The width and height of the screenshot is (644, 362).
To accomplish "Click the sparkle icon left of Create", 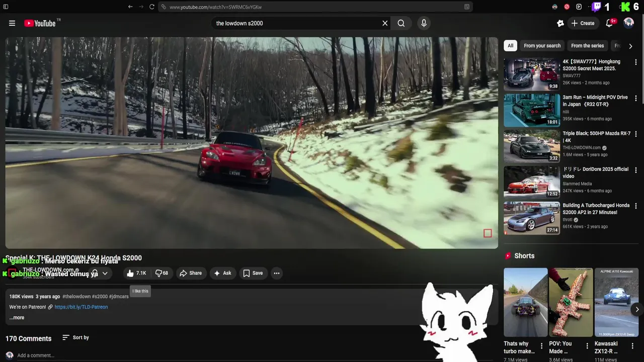I will 560,23.
